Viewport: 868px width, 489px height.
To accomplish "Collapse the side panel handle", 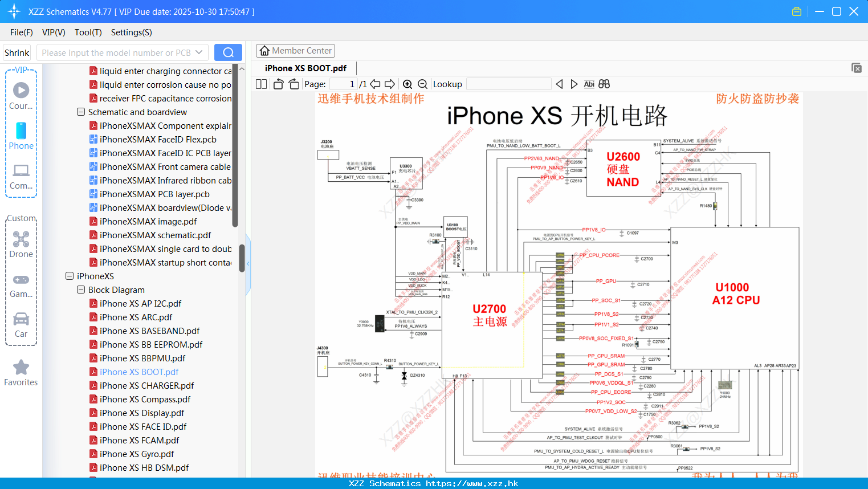I will (248, 263).
